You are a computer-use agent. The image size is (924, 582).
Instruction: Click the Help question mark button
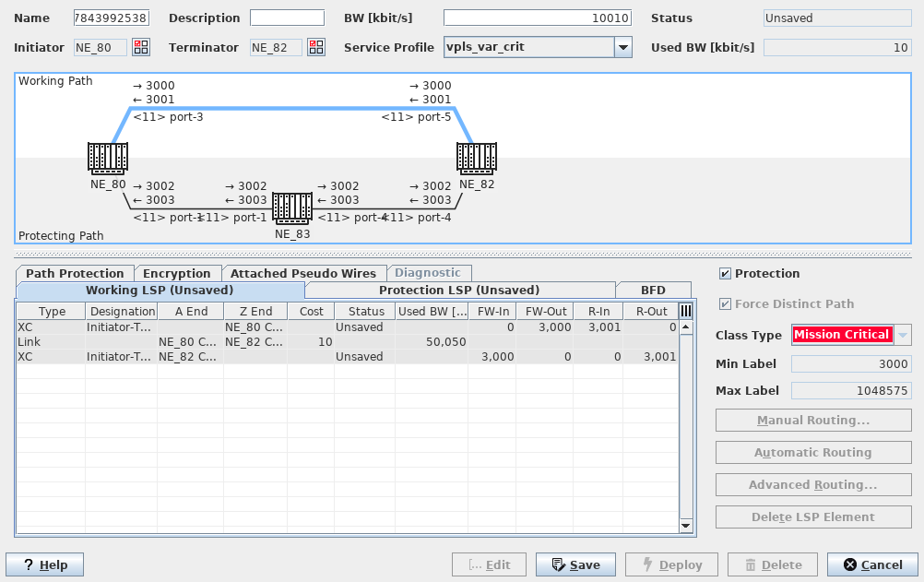pos(44,564)
